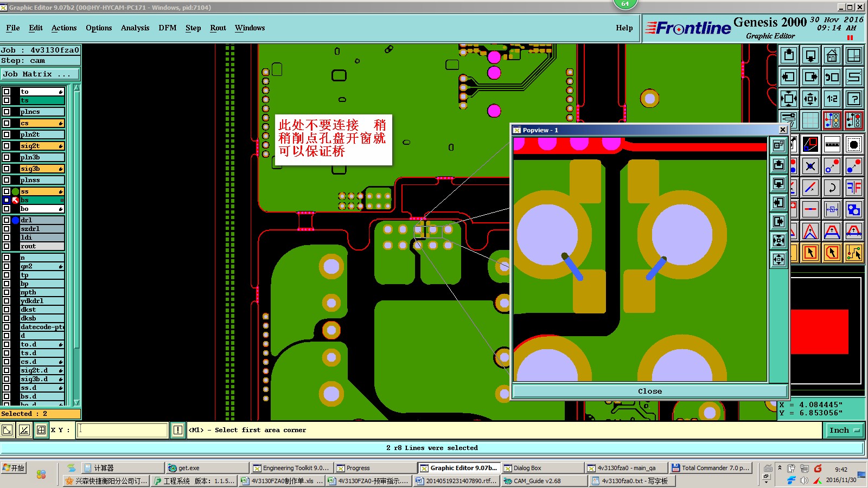Close the Popview window with Close button
The height and width of the screenshot is (488, 868).
point(650,391)
